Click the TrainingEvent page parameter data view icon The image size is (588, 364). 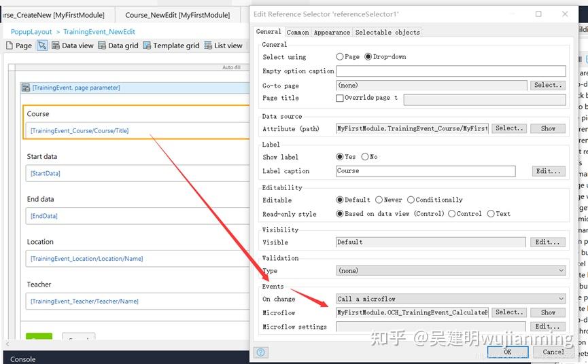click(26, 88)
